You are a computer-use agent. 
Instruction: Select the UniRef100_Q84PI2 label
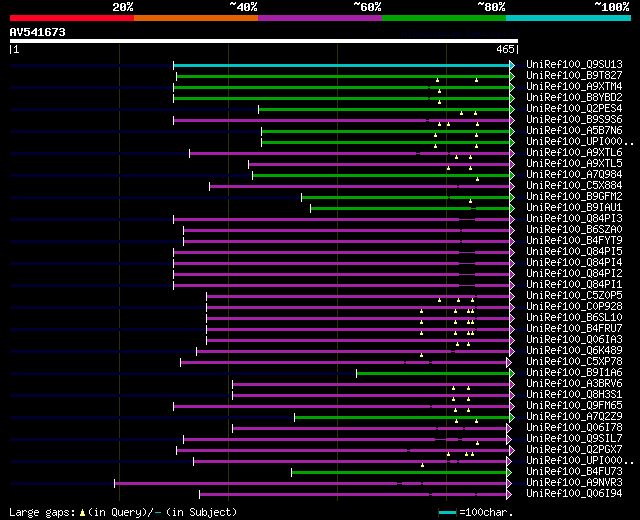pos(574,273)
